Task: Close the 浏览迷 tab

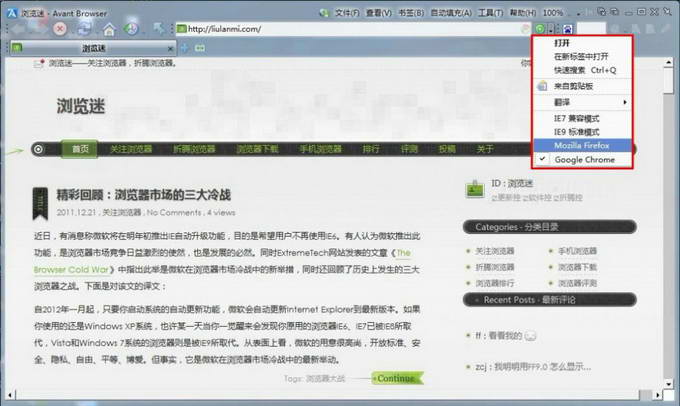Action: pos(170,48)
